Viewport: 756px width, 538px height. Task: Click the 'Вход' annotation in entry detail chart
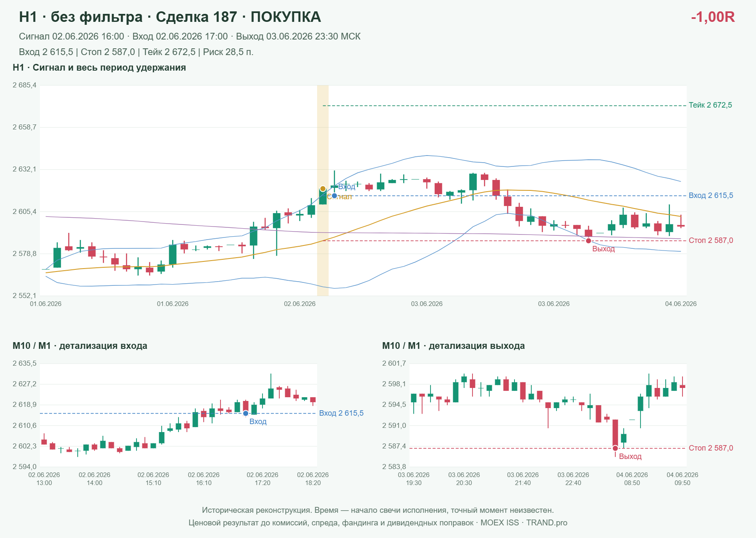coord(258,422)
